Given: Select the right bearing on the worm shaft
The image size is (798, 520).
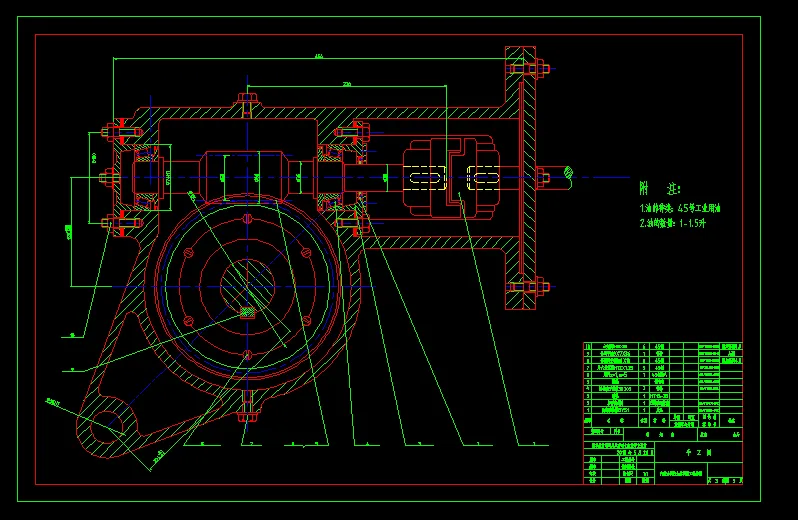Looking at the screenshot, I should [331, 178].
